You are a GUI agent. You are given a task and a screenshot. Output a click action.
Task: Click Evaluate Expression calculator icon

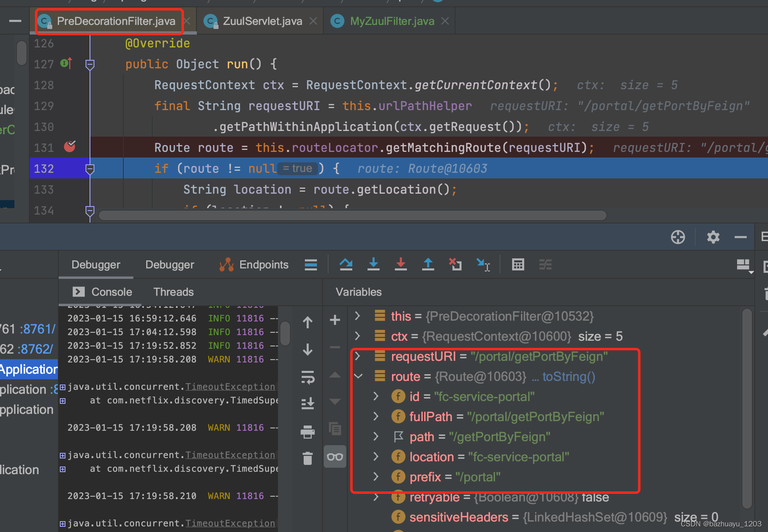click(518, 264)
